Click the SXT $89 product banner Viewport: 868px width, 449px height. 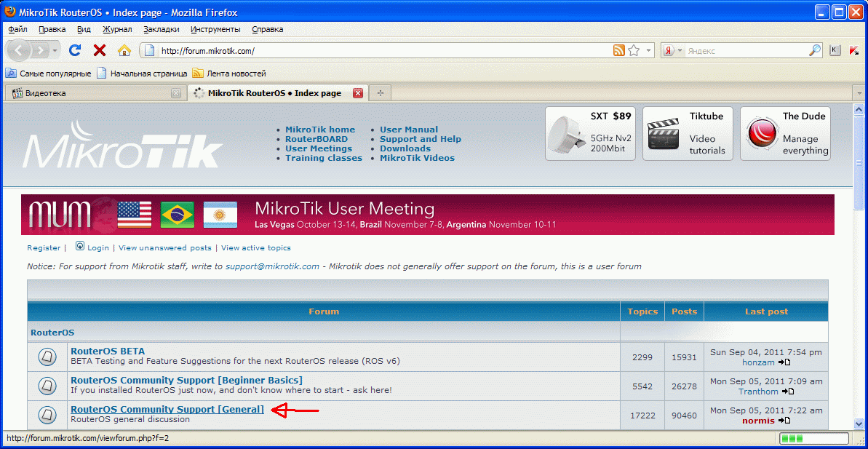click(590, 134)
